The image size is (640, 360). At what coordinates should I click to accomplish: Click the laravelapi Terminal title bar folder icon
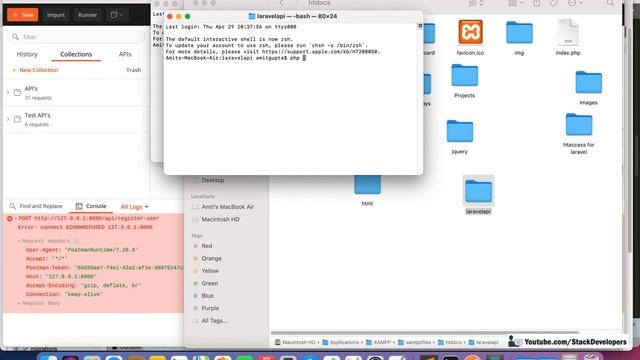pyautogui.click(x=252, y=16)
